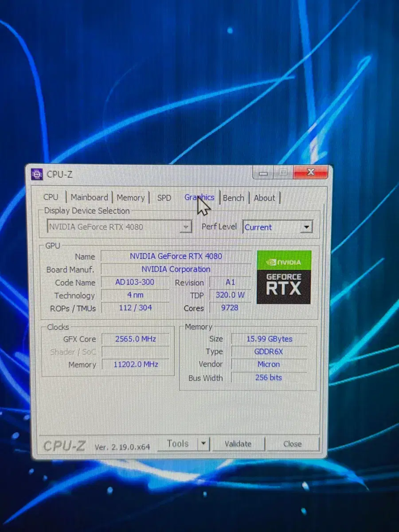Click the Close button at bottom
This screenshot has height=532, width=399.
pos(292,444)
